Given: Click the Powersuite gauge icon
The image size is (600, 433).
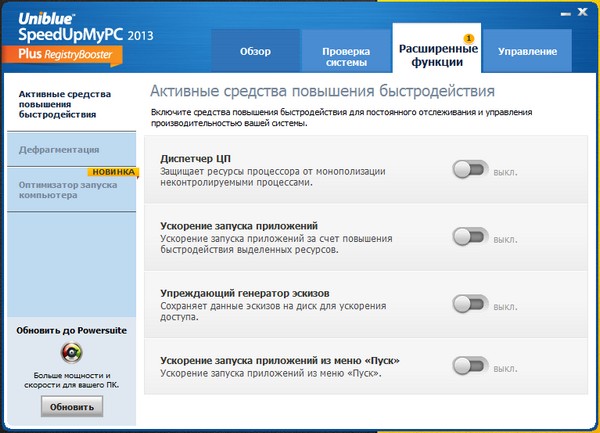Looking at the screenshot, I should coord(70,352).
